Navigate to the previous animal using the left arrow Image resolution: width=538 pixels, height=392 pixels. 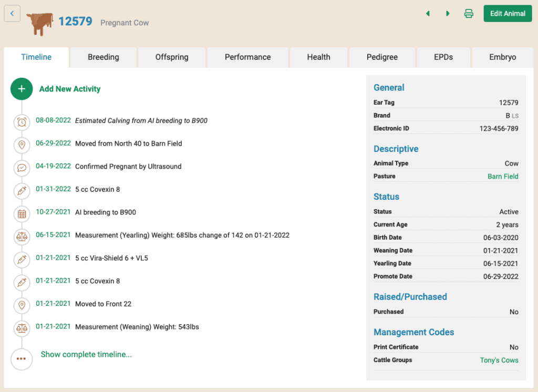(428, 13)
